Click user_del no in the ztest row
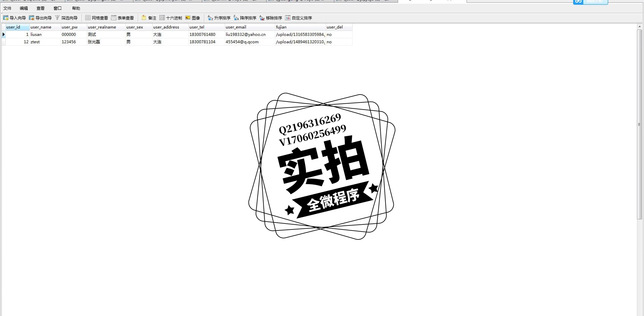Viewport: 644px width, 316px height. click(339, 42)
